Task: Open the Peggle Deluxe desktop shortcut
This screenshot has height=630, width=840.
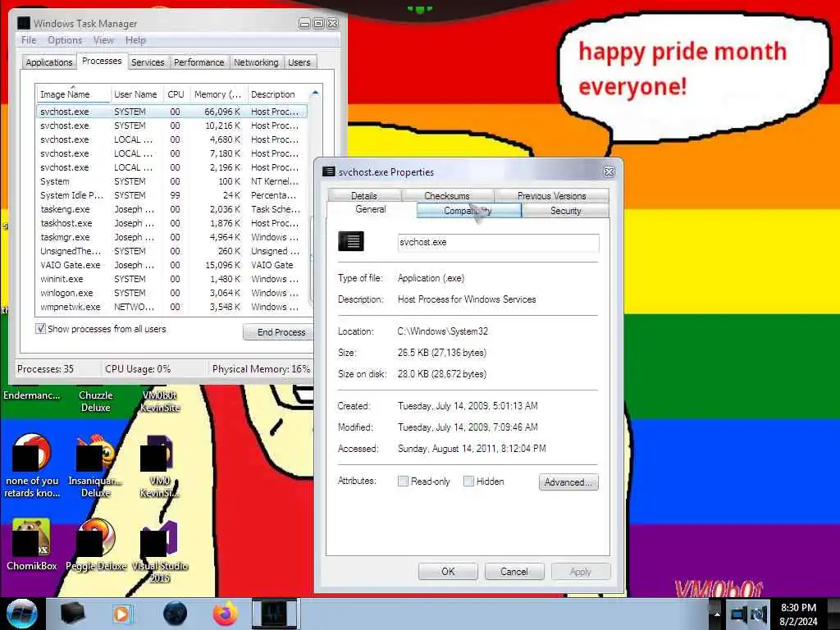Action: (96, 545)
